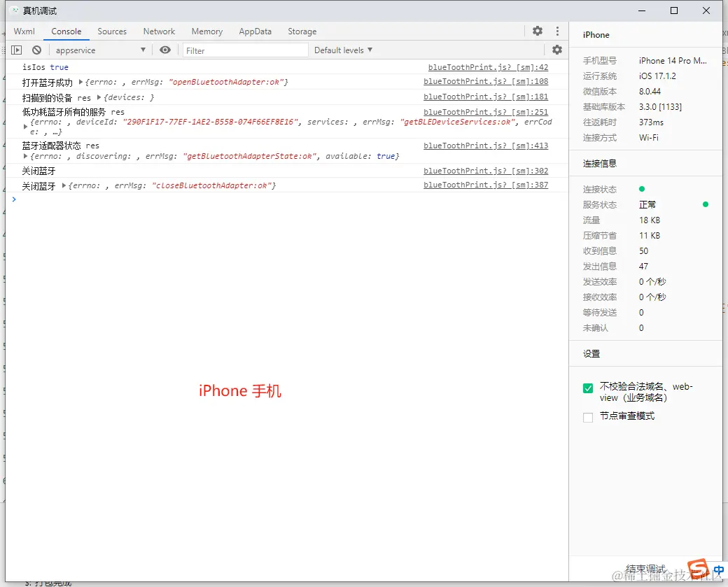Viewport: 728px width, 587px height.
Task: Focus the console Filter input field
Action: (245, 50)
